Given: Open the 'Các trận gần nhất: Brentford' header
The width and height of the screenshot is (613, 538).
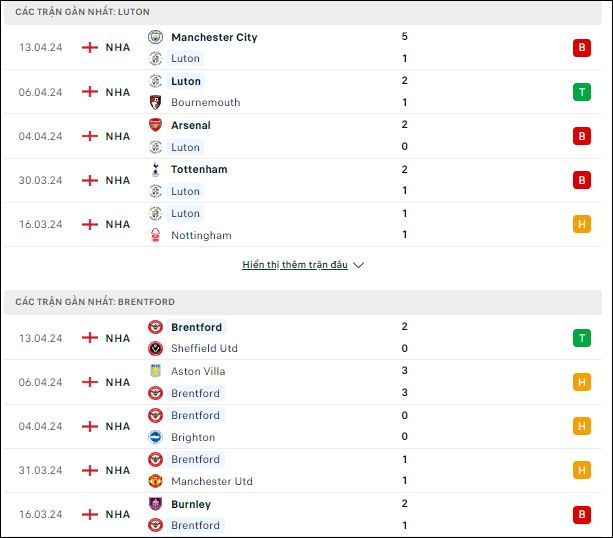Looking at the screenshot, I should pos(303,302).
